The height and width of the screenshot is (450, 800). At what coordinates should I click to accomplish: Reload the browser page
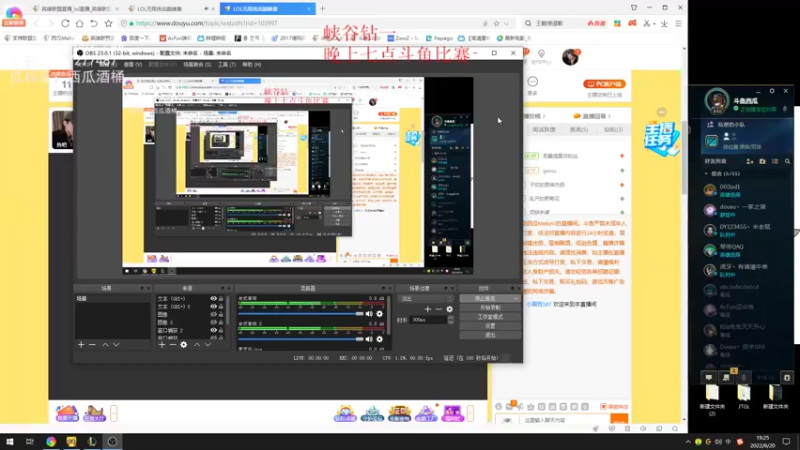65,23
